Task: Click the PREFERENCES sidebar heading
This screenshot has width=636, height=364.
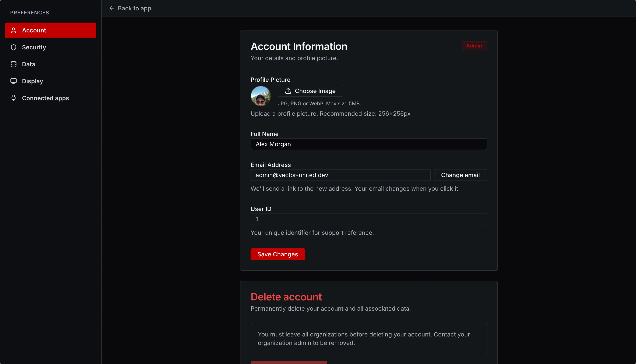Action: point(29,13)
